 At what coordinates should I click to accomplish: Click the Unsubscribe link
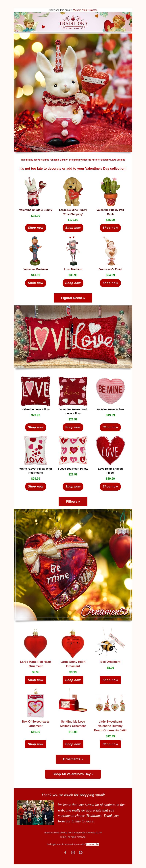(x=92, y=844)
